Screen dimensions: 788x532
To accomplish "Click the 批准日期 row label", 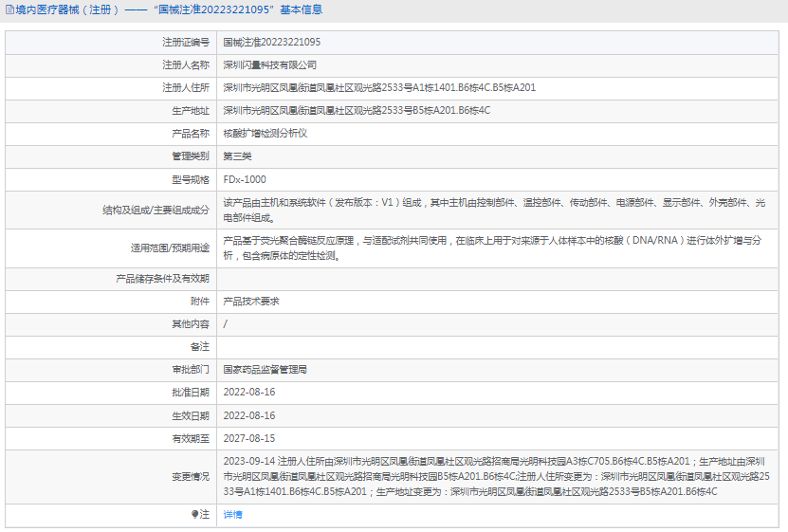I will click(191, 392).
